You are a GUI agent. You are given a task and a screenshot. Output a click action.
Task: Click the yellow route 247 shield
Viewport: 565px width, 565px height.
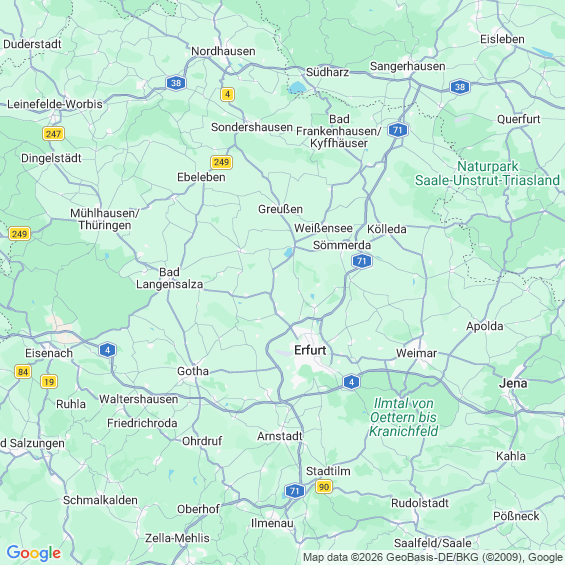53,134
